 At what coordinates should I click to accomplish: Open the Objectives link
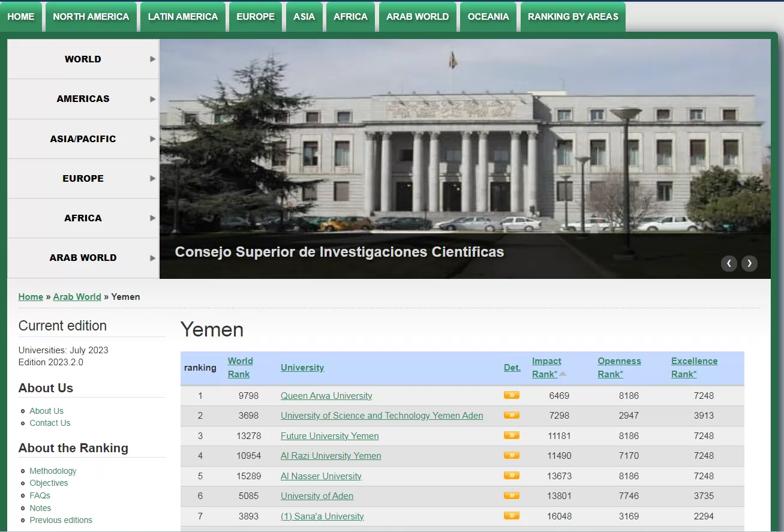(49, 483)
